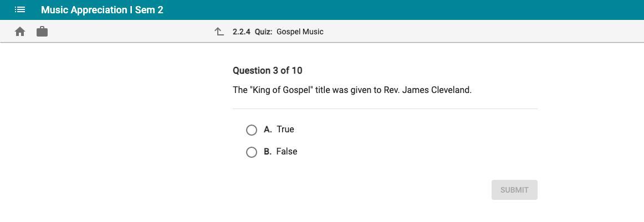Click the 2.2.4 section number
This screenshot has height=222, width=644.
coord(242,32)
